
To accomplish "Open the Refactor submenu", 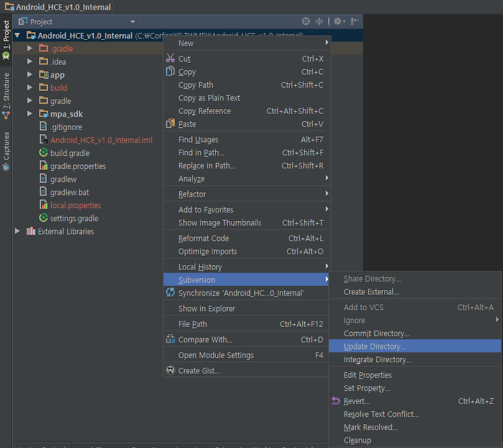I will click(x=247, y=194).
